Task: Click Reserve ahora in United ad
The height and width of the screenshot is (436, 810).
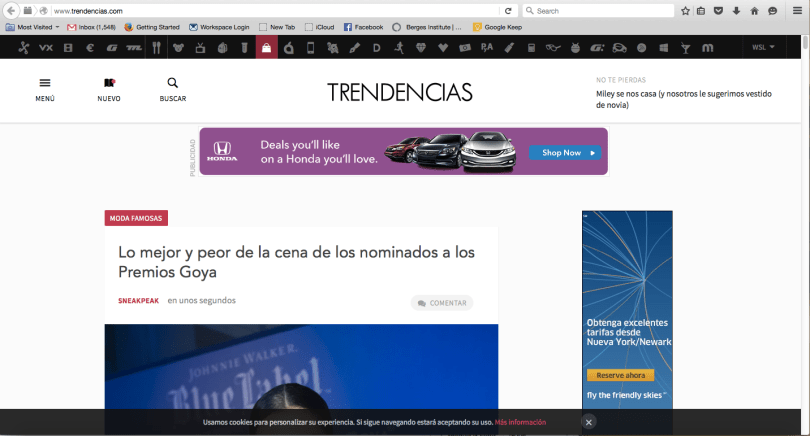Action: click(620, 375)
